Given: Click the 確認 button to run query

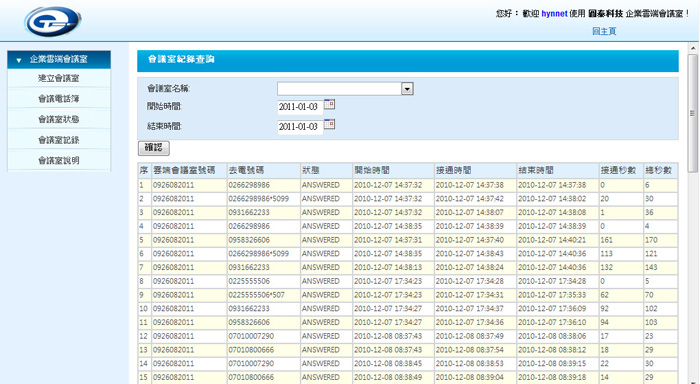Looking at the screenshot, I should (154, 148).
